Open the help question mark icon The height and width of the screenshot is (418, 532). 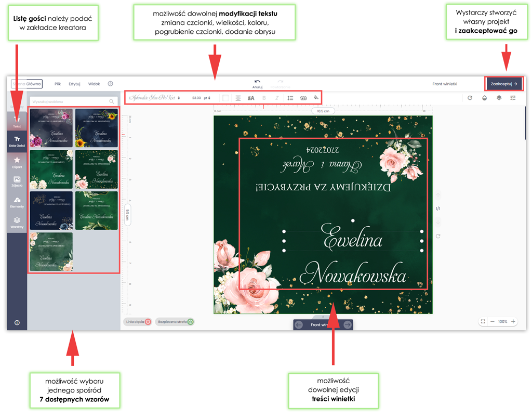tap(110, 84)
